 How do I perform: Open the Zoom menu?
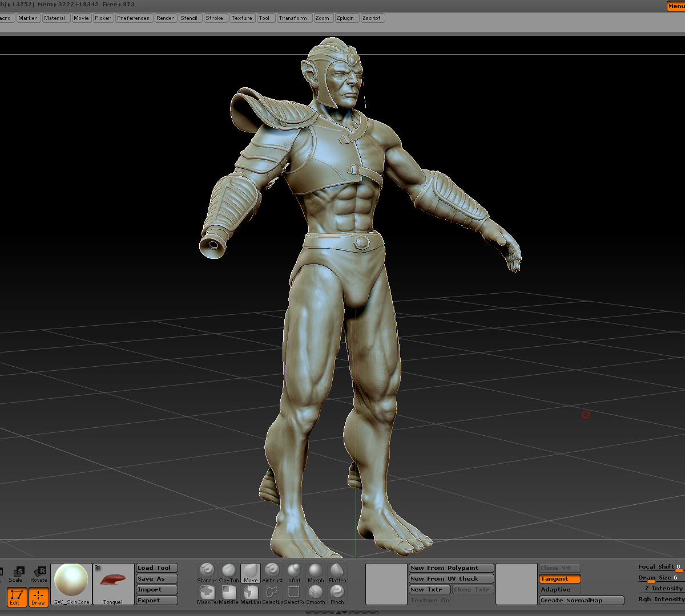[323, 18]
